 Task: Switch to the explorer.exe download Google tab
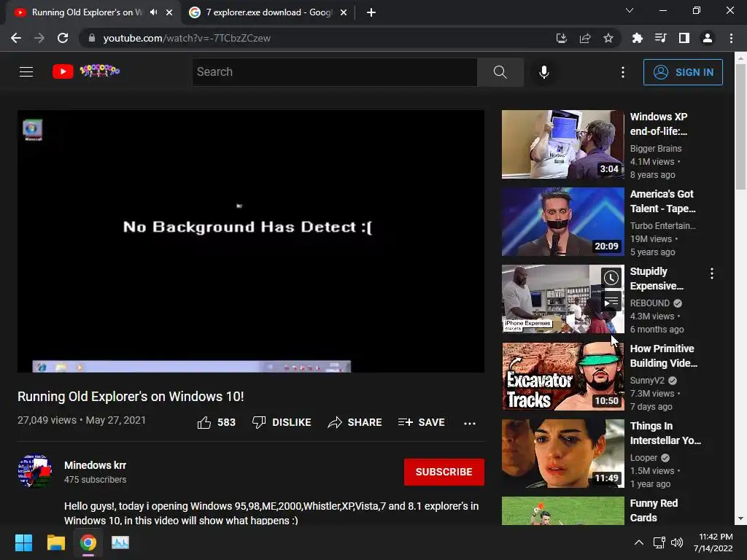coord(269,12)
